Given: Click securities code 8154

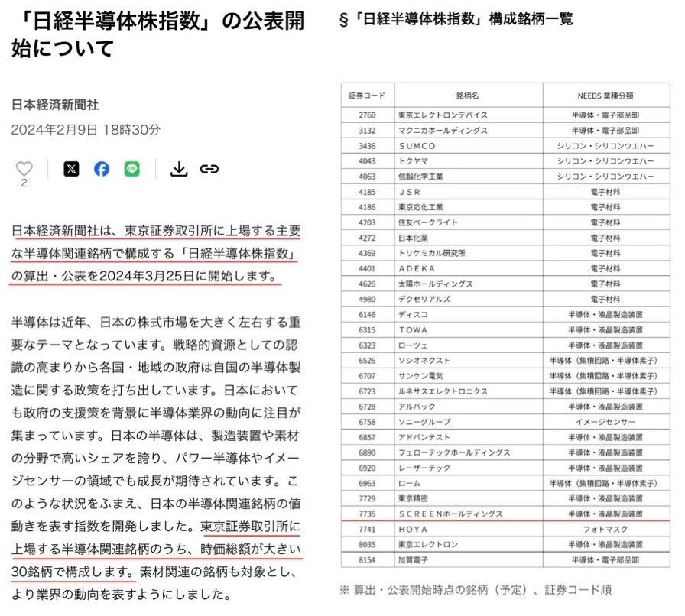Looking at the screenshot, I should 367,559.
